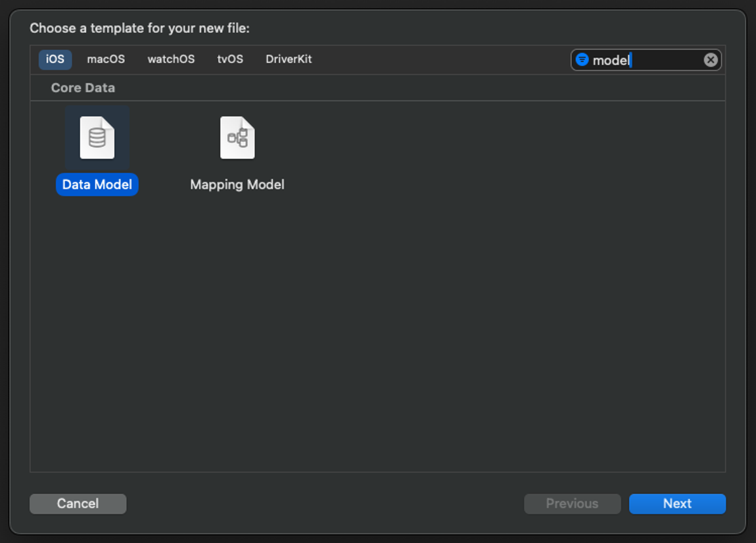Click the dimmed Previous button
Viewport: 756px width, 543px height.
573,504
